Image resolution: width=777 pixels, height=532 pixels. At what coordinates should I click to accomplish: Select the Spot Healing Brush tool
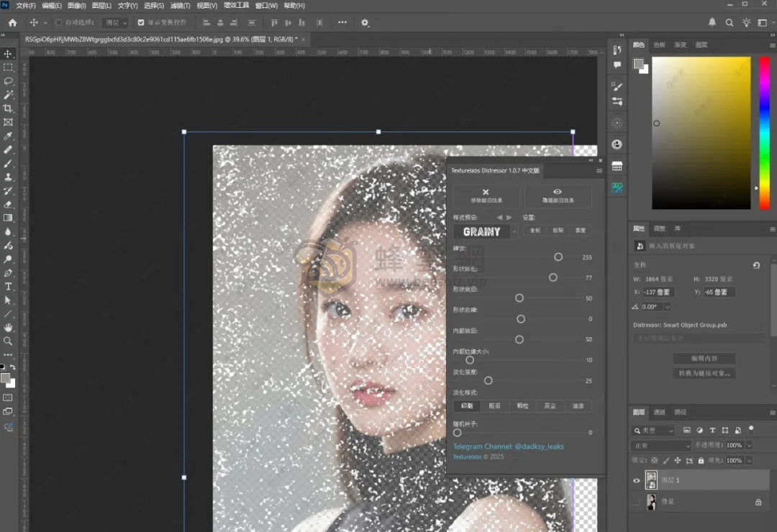click(8, 150)
